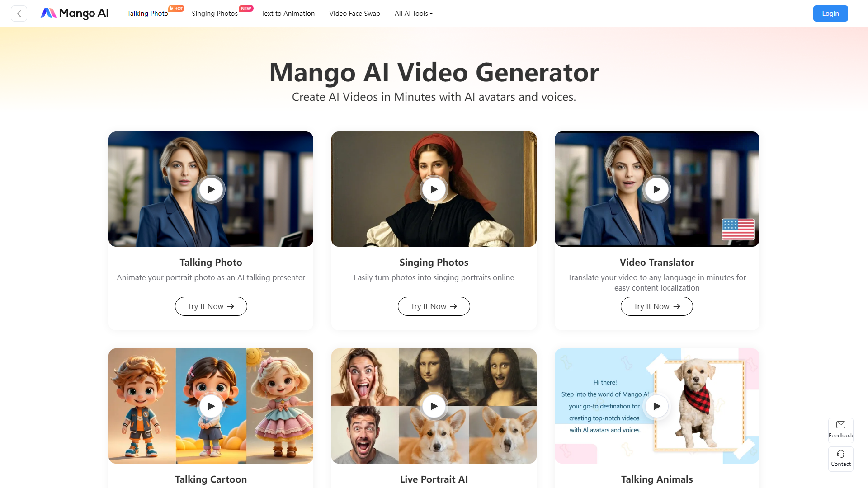Click the Talking Cartoon play button icon
Screen dimensions: 868x488
click(x=211, y=406)
